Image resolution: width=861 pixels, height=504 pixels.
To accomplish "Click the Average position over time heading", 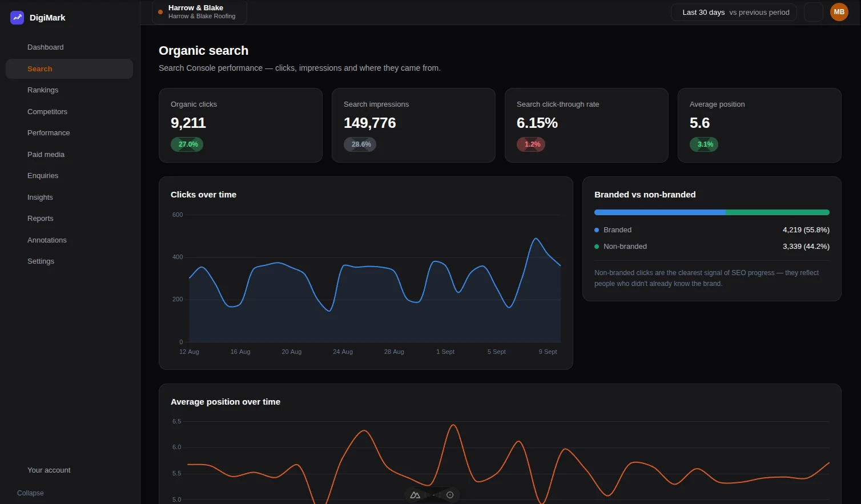I will coord(226,402).
